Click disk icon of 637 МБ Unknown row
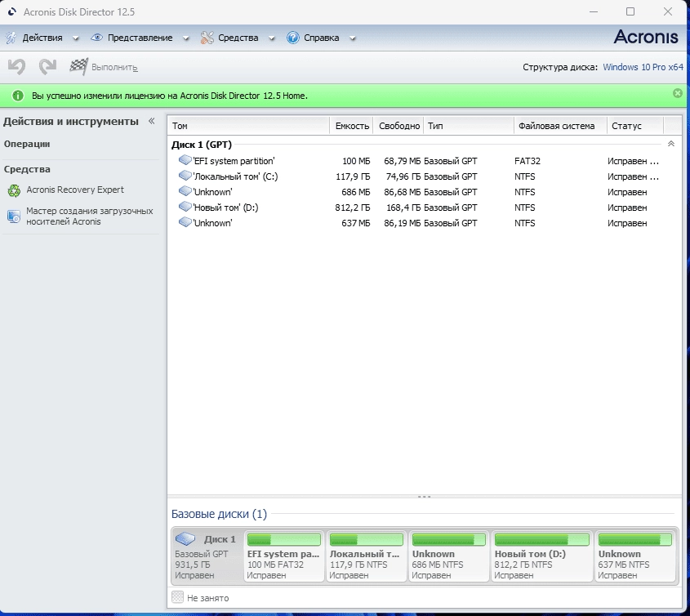This screenshot has height=616, width=690. pos(185,222)
